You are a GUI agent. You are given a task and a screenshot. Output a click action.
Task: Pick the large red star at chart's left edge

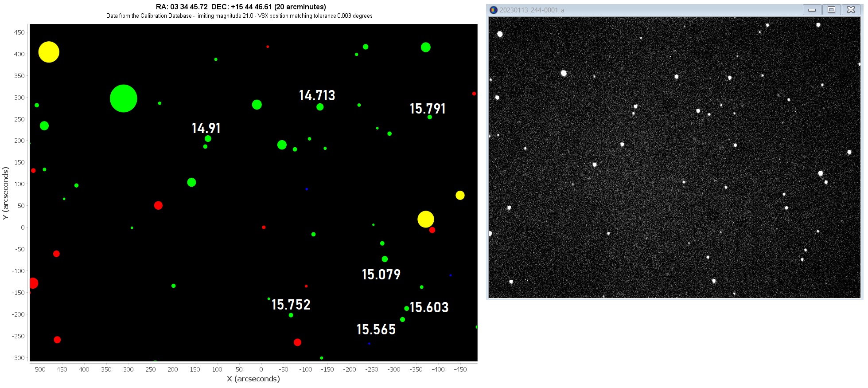(x=33, y=283)
